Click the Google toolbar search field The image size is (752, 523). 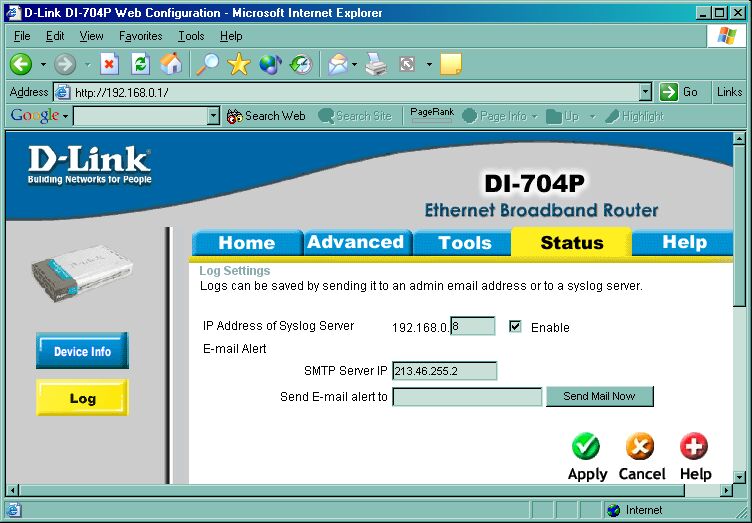tap(141, 116)
